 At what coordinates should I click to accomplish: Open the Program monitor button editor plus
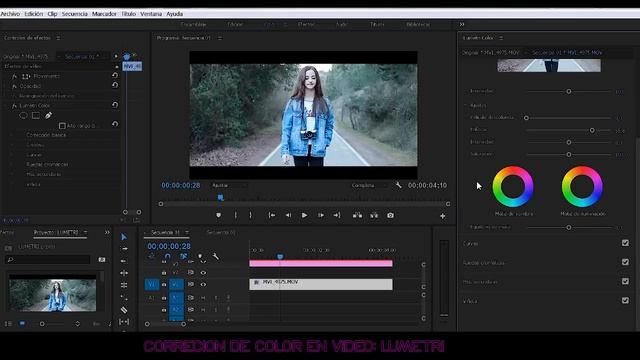(442, 216)
